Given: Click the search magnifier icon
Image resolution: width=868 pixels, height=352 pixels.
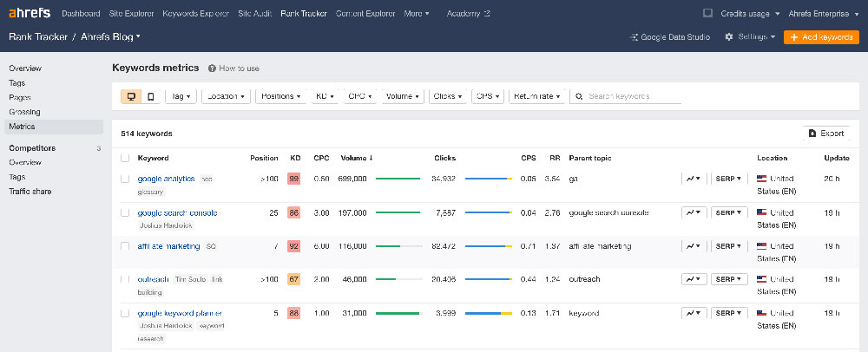Looking at the screenshot, I should 579,96.
